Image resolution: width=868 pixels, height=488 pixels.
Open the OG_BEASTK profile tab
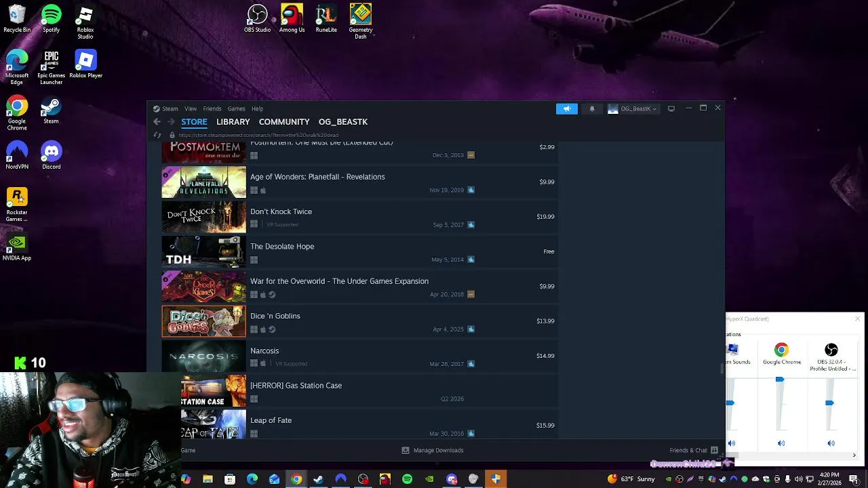pyautogui.click(x=343, y=122)
